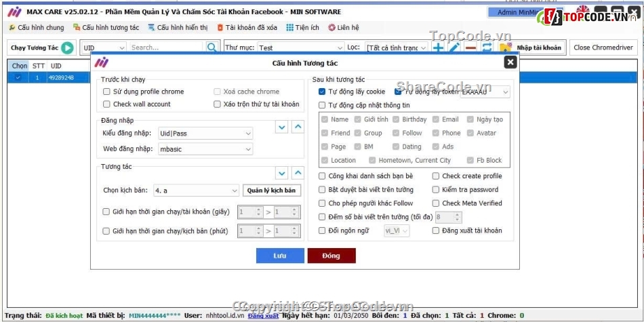The width and height of the screenshot is (644, 322).
Task: Tick Bật duyệt bài viết trên tường
Action: point(322,190)
